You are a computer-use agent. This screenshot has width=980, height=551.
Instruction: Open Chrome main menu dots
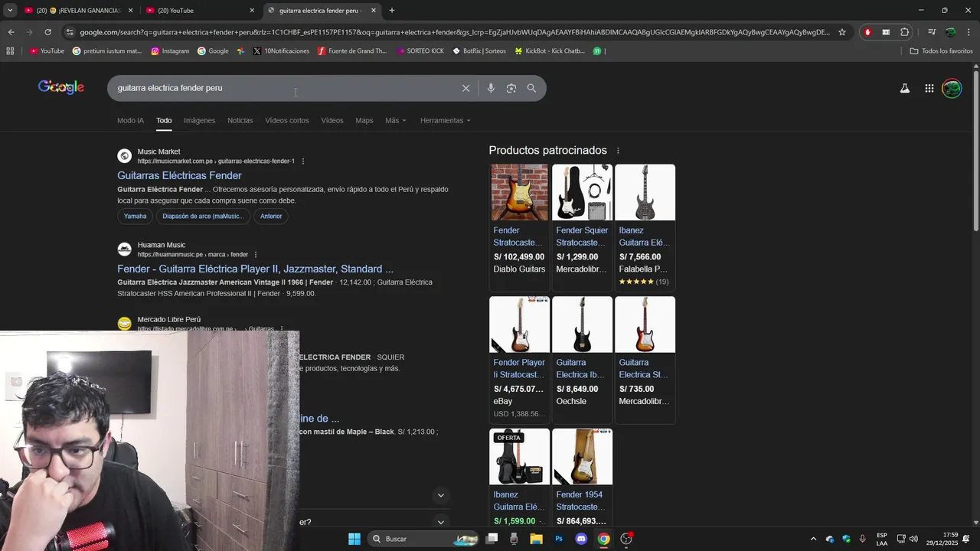pos(969,32)
